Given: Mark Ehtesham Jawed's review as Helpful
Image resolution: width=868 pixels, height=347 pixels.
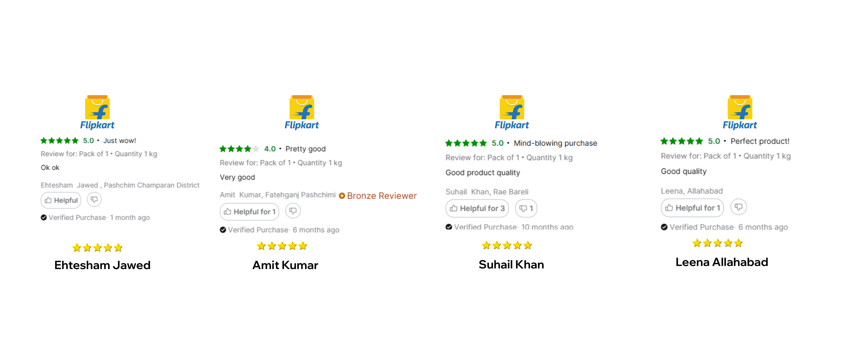Looking at the screenshot, I should point(61,200).
